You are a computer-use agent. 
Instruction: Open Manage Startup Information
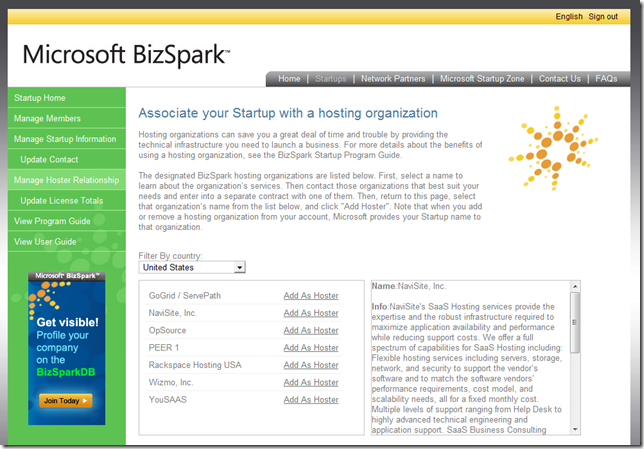pyautogui.click(x=67, y=139)
